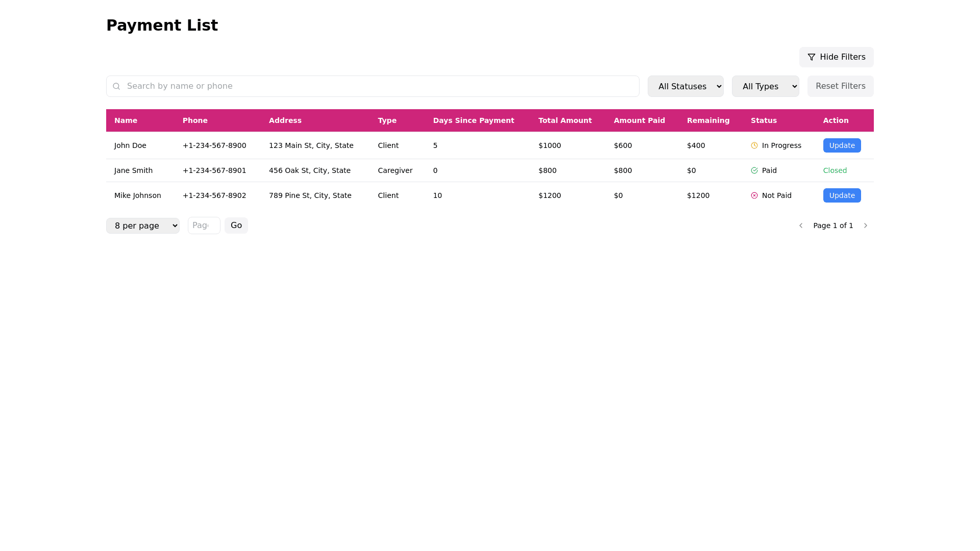Go to previous page with left chevron
Viewport: 980px width, 551px height.
[801, 226]
